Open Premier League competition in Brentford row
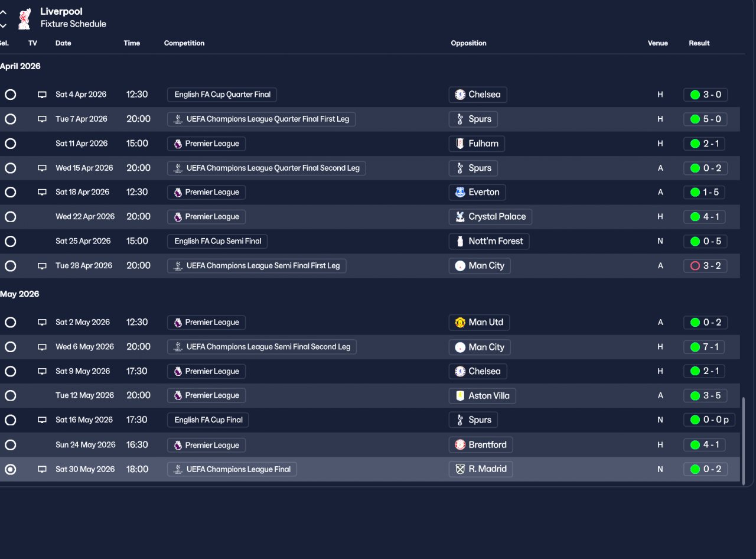 point(206,445)
